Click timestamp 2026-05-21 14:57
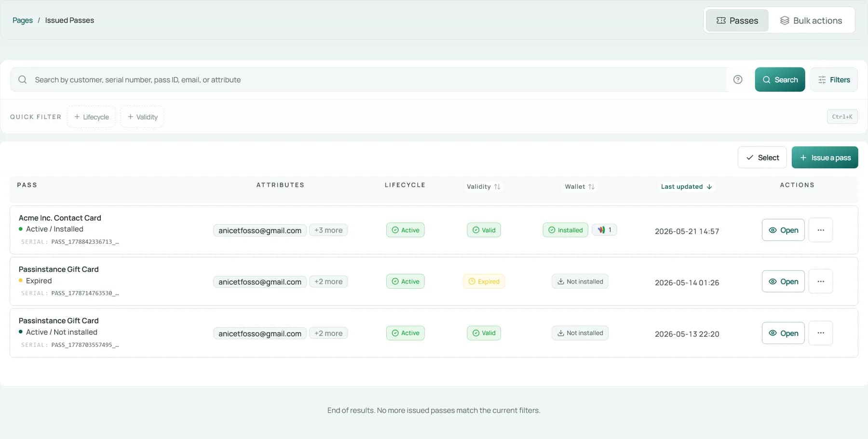 [687, 231]
